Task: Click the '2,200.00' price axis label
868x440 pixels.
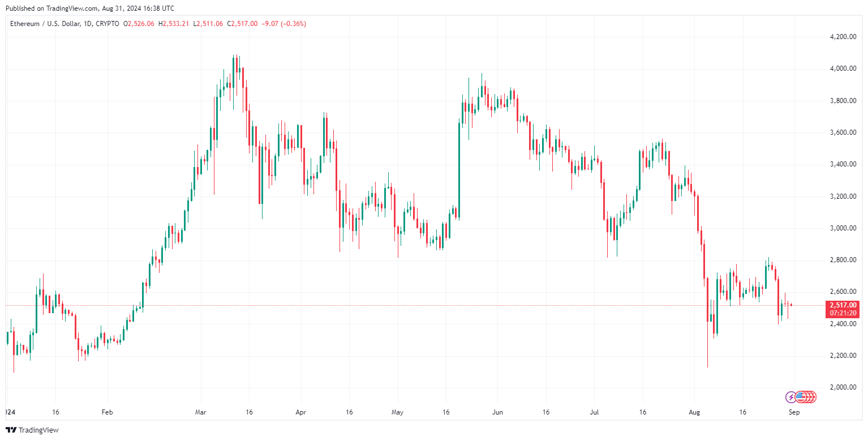Action: [844, 356]
